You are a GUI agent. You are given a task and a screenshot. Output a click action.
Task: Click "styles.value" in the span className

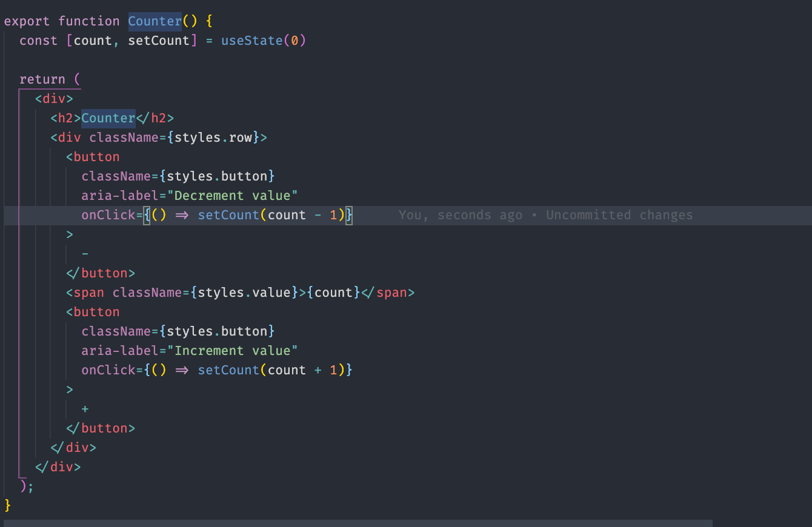tap(244, 293)
